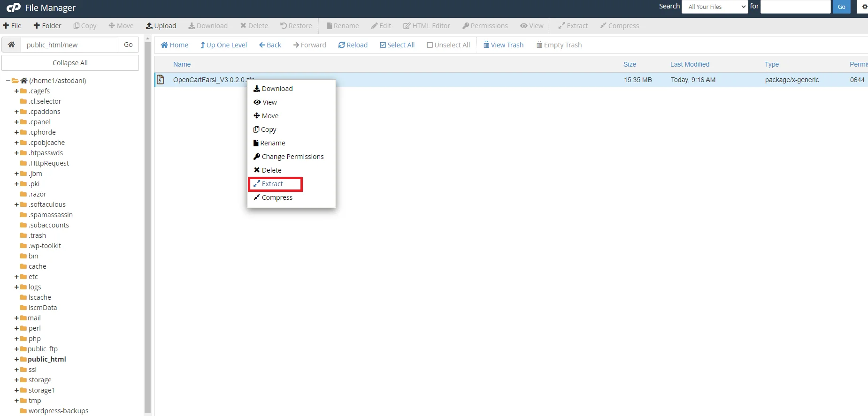Viewport: 868px width, 416px height.
Task: Collapse the /home1/astodani root node
Action: coord(8,81)
